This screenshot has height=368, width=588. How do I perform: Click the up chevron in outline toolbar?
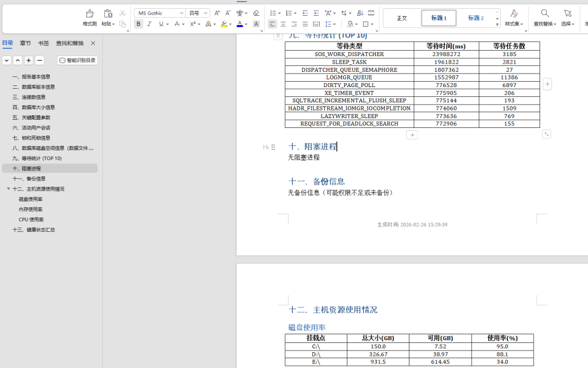[x=17, y=60]
